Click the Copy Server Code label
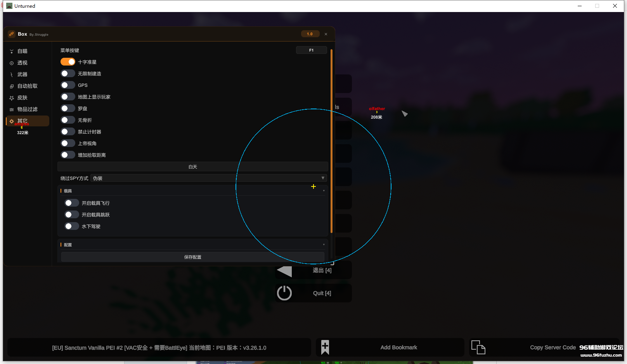The height and width of the screenshot is (364, 627). (553, 348)
